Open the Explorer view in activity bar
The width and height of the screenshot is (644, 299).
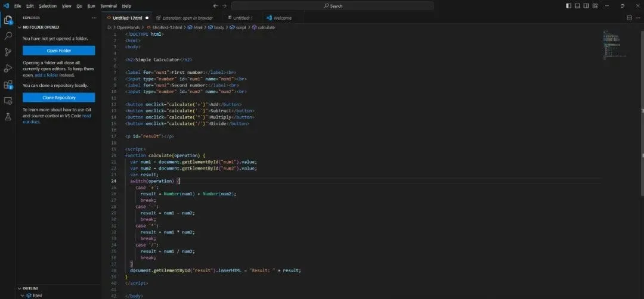pyautogui.click(x=8, y=20)
